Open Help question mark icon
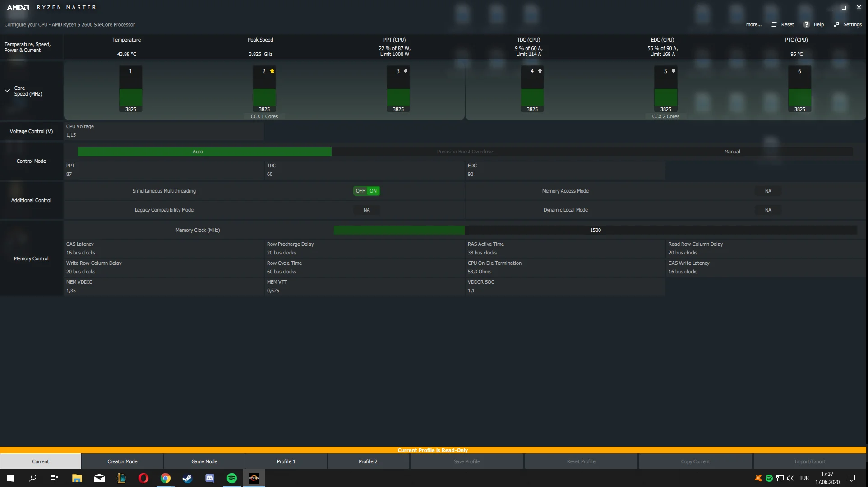 pyautogui.click(x=806, y=25)
